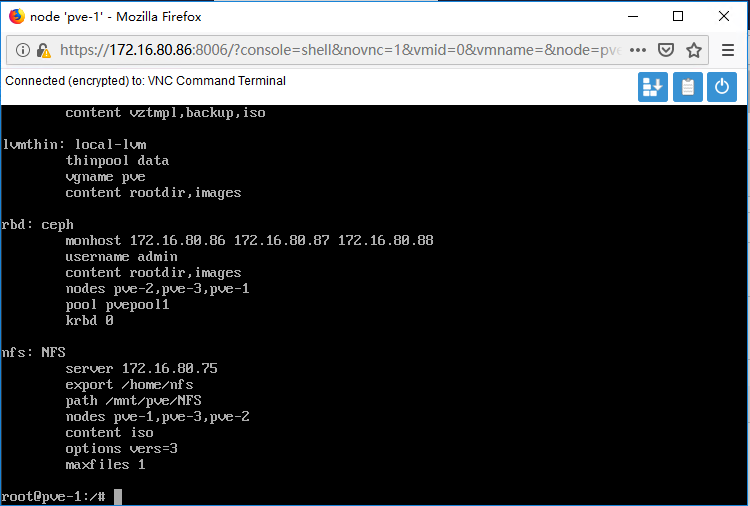Open the noVNC extra keys button
Viewport: 750px width, 506px height.
click(x=652, y=87)
